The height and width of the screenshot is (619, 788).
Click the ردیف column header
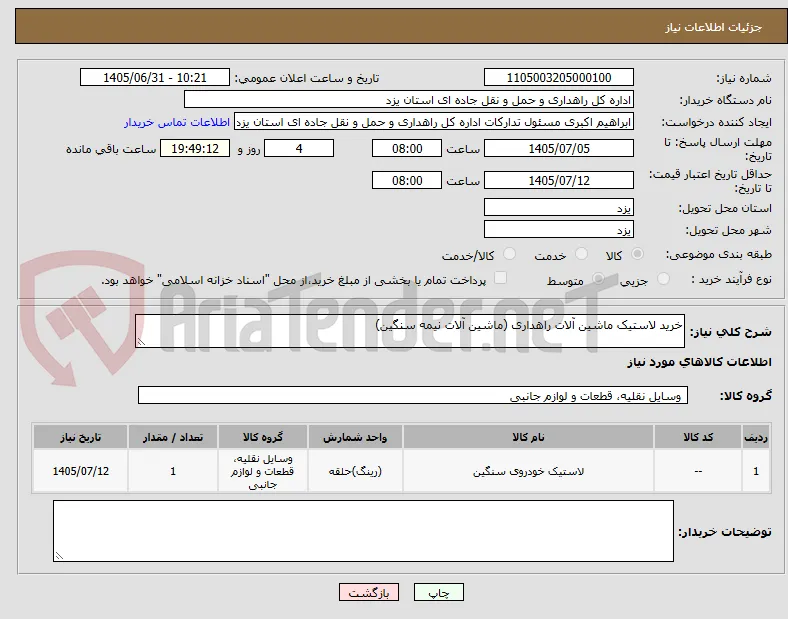[756, 437]
